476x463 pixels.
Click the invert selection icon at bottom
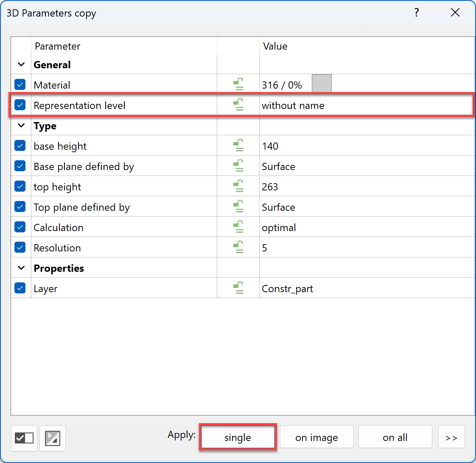53,438
